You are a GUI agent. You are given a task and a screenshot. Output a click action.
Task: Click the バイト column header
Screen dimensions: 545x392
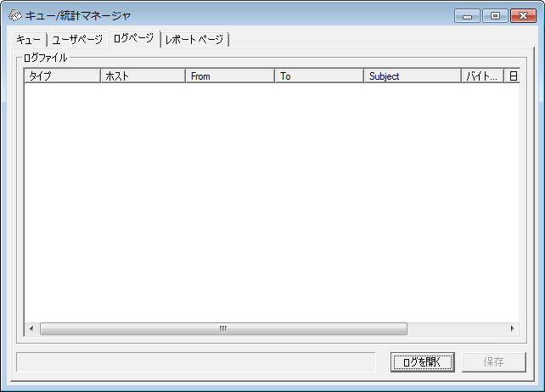(482, 76)
